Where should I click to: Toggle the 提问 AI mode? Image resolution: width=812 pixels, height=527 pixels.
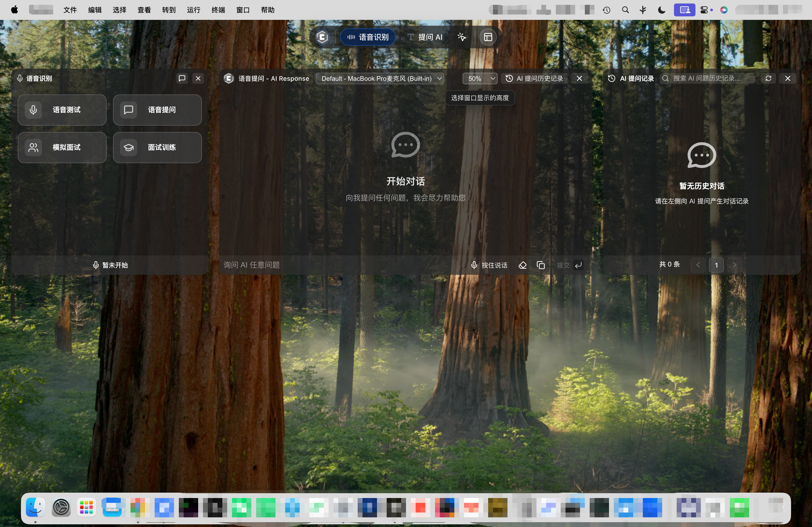click(425, 37)
